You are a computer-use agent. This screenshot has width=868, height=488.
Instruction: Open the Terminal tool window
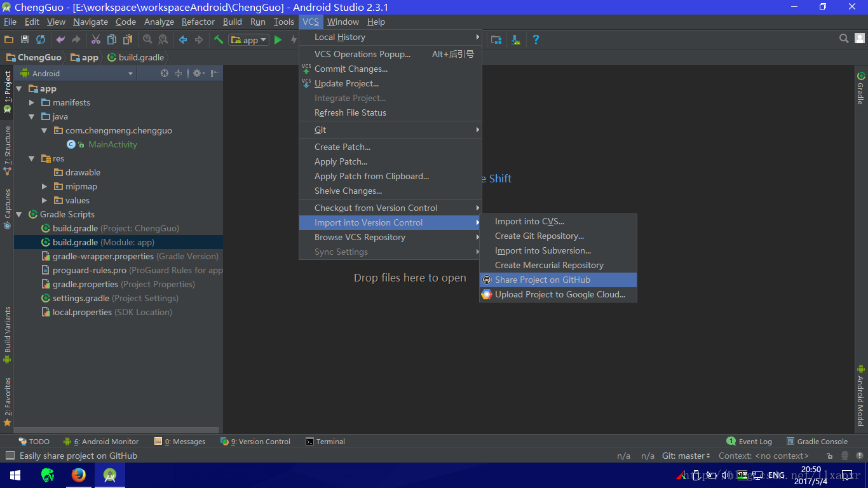pyautogui.click(x=325, y=442)
